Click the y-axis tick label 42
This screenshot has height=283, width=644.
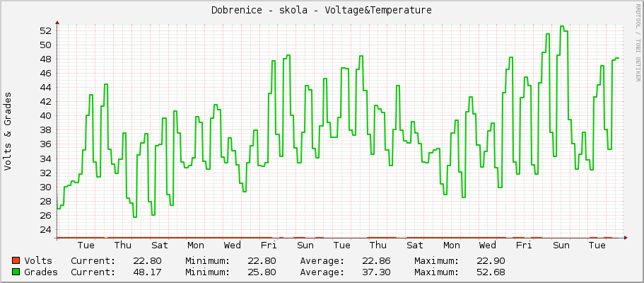(x=45, y=102)
